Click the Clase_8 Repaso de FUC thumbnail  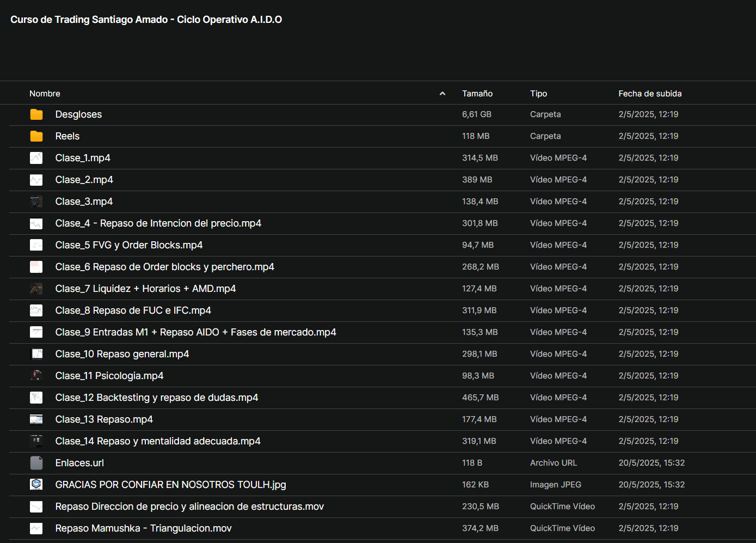36,310
